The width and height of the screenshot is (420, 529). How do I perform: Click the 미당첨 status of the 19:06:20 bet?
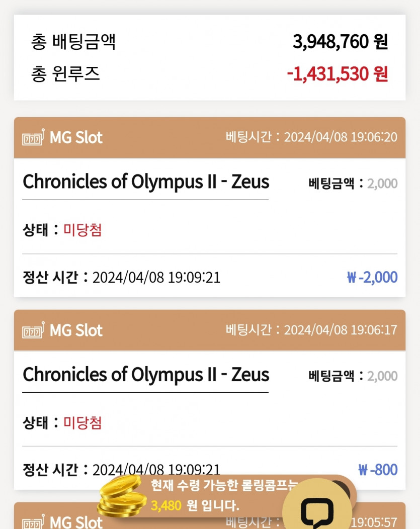[82, 230]
